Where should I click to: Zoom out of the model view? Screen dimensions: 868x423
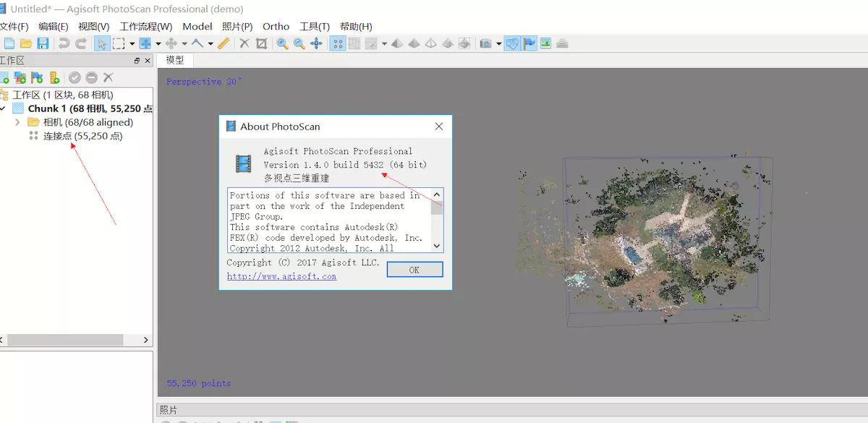tap(299, 43)
